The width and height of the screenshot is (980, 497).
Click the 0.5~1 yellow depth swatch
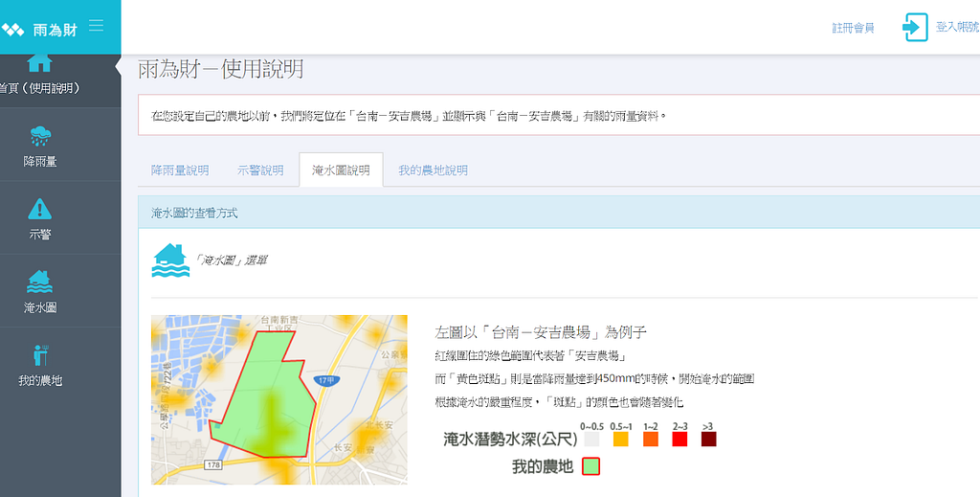(620, 439)
